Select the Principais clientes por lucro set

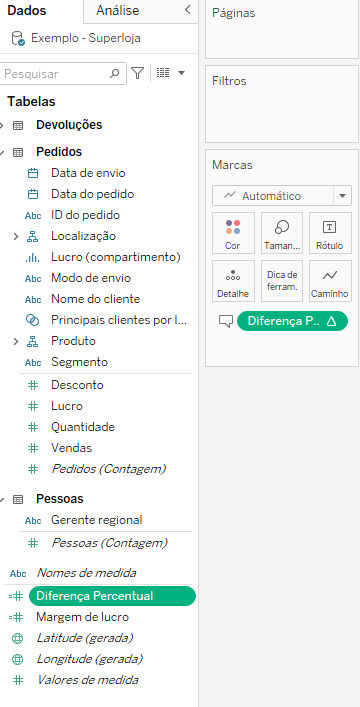[x=119, y=320]
